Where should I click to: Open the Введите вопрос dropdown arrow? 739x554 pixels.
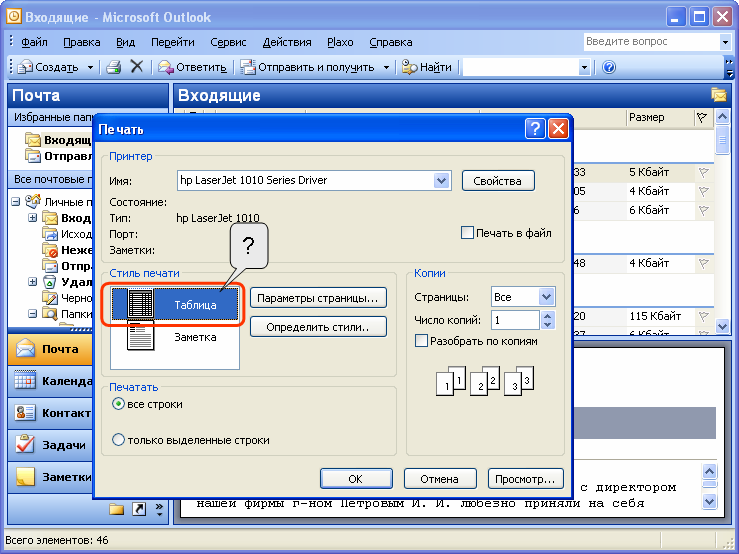[725, 42]
